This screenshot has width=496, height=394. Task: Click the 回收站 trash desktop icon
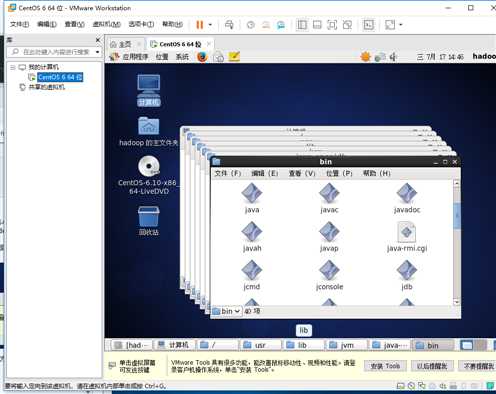[x=149, y=221]
